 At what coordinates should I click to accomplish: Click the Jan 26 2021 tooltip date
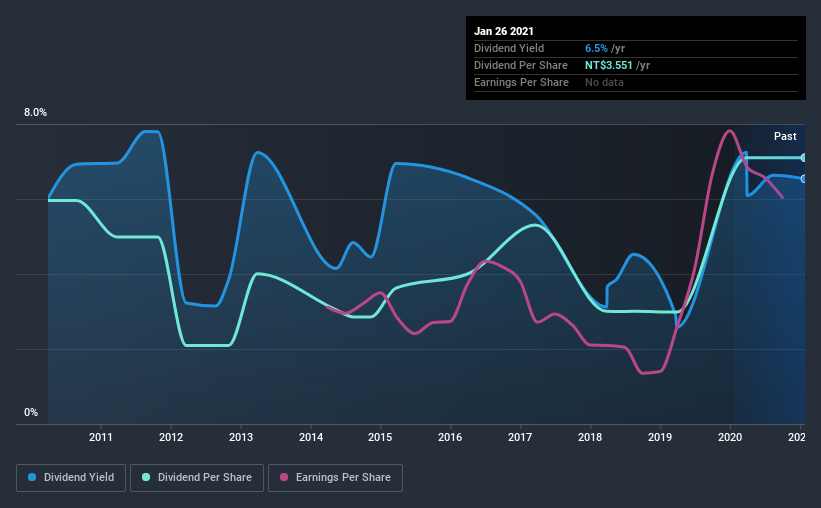pos(504,31)
